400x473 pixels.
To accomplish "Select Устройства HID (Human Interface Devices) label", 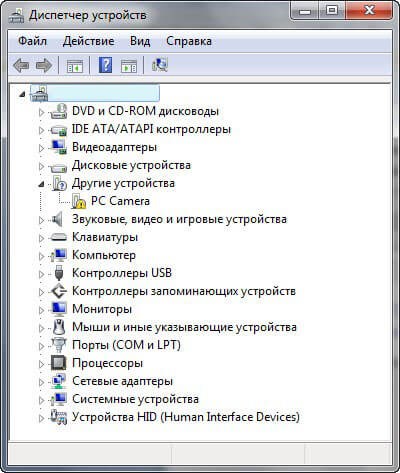I will 186,417.
